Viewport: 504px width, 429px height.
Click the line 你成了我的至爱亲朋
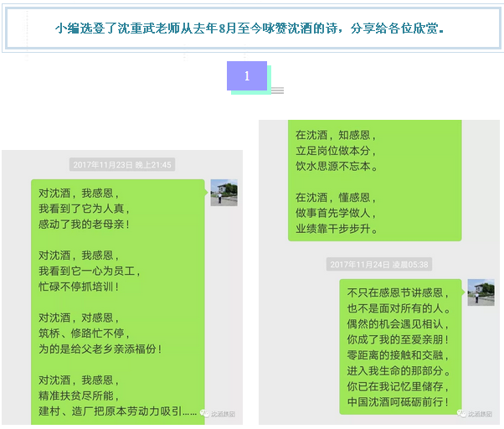tap(398, 340)
